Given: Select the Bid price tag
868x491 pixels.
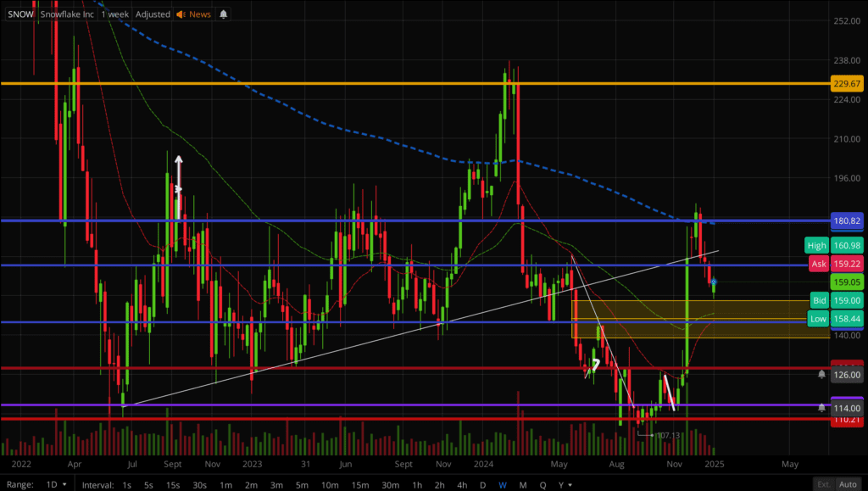Looking at the screenshot, I should click(x=819, y=300).
